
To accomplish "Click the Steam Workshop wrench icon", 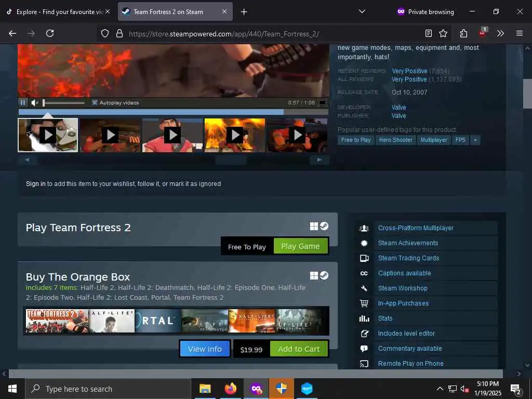I will coord(364,288).
